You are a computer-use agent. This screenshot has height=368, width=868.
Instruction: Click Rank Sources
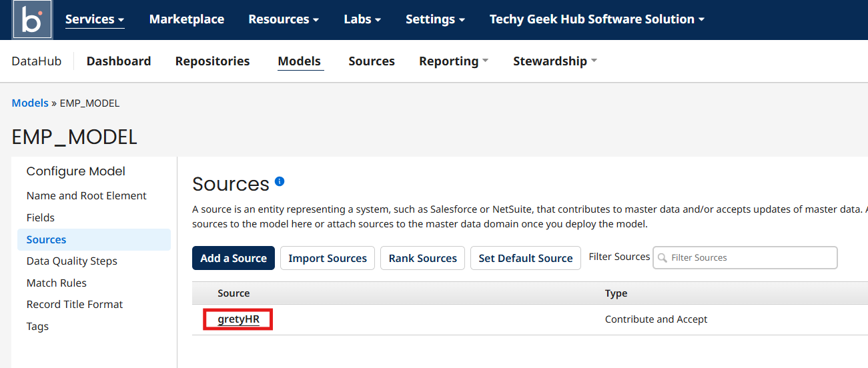point(423,258)
